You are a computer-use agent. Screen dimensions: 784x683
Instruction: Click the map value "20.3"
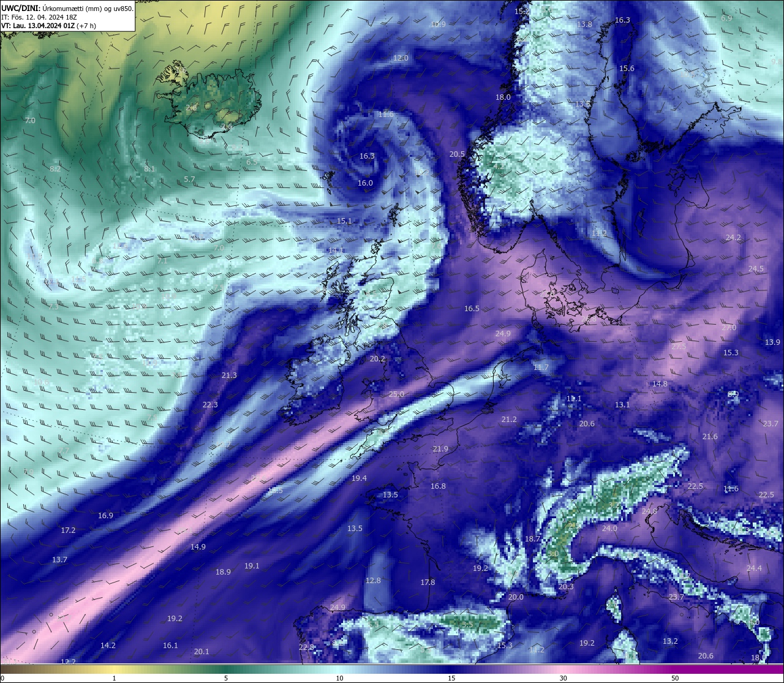(x=566, y=587)
